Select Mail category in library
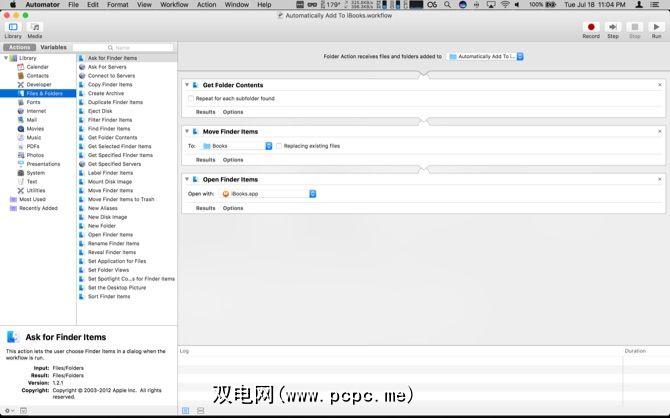The image size is (670, 418). coord(32,120)
